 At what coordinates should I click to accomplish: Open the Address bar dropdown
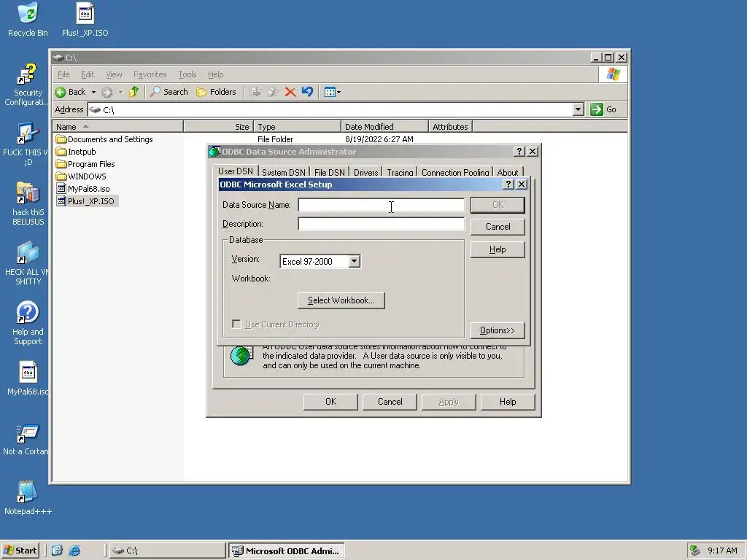pyautogui.click(x=578, y=109)
